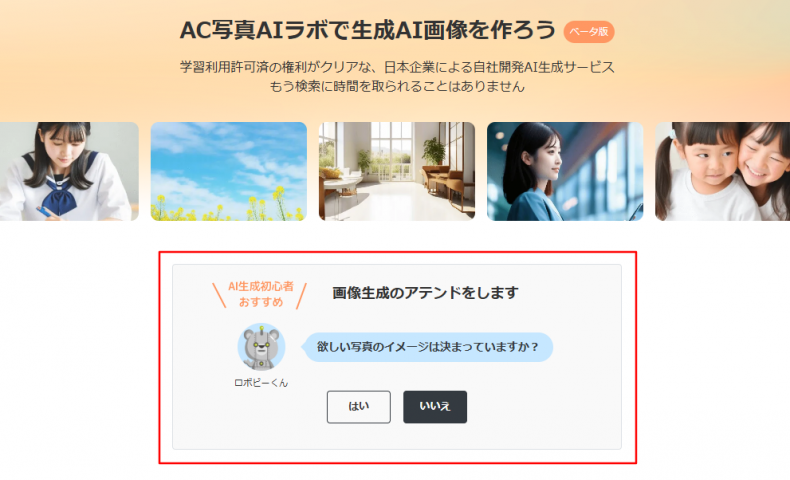Viewport: 790px width, 480px height.
Task: Click the right orange slash beside おすすめ
Action: point(301,296)
